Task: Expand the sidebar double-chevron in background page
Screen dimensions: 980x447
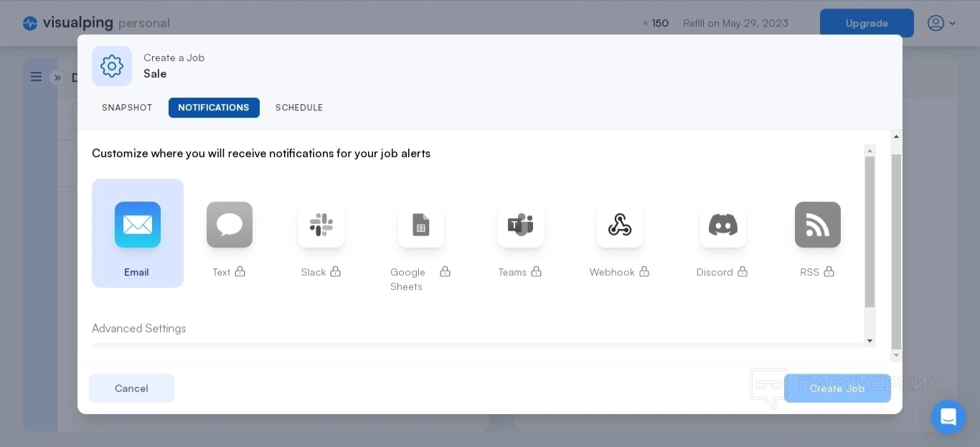Action: (57, 77)
